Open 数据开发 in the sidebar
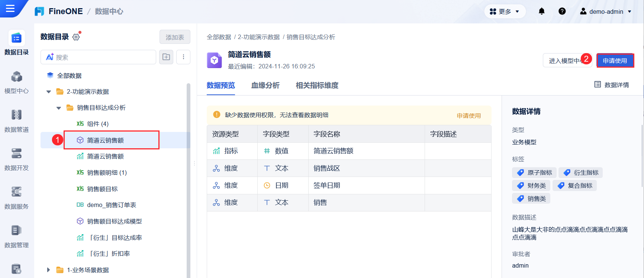This screenshot has height=278, width=644. click(x=16, y=159)
